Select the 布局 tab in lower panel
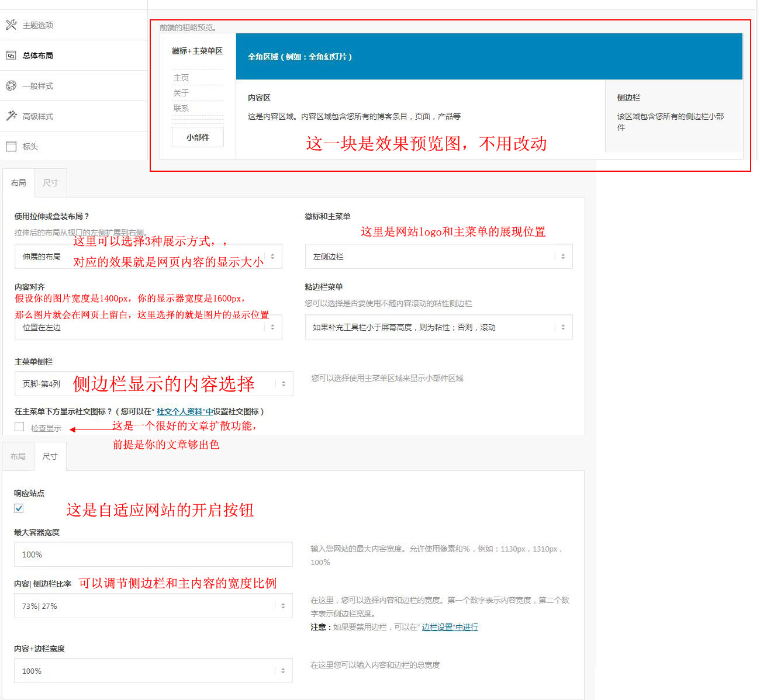760x700 pixels. 18,456
